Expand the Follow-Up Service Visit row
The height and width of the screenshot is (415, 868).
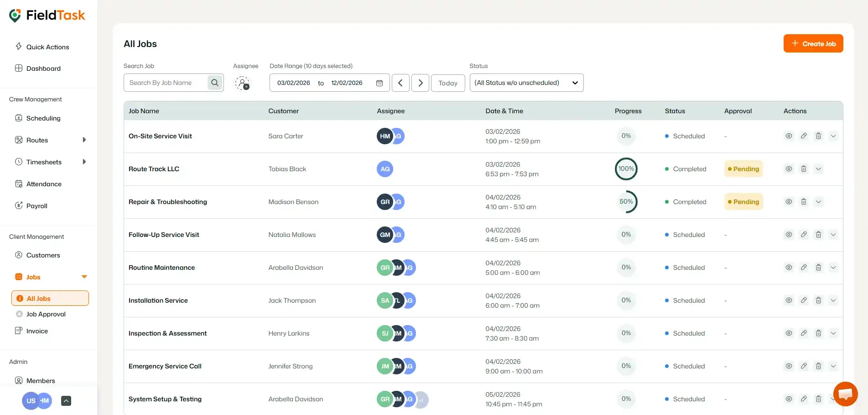[x=833, y=235]
